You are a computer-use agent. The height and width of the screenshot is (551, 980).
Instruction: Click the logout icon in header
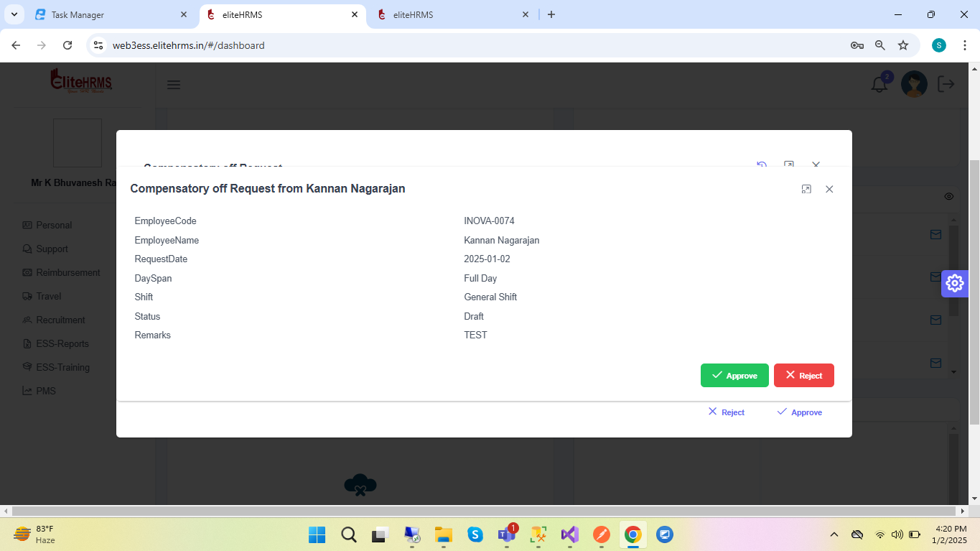[x=946, y=84]
